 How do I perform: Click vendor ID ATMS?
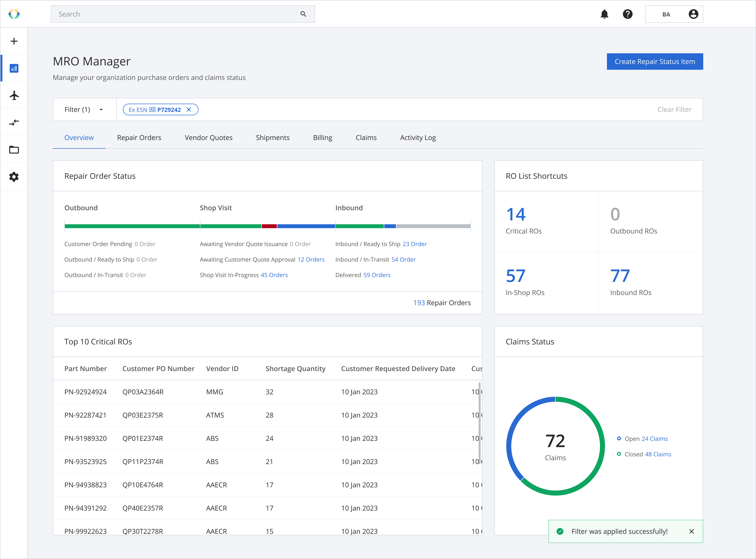coord(215,415)
